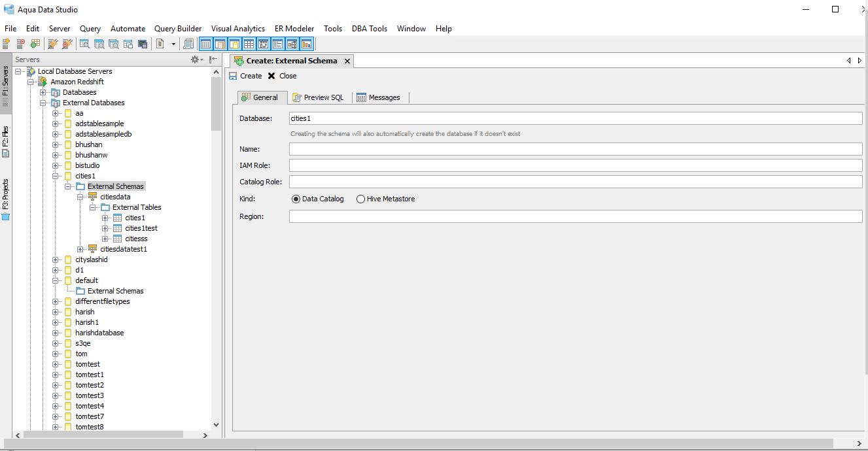Expand the Databases node
Viewport: 868px width, 451px height.
click(x=43, y=92)
